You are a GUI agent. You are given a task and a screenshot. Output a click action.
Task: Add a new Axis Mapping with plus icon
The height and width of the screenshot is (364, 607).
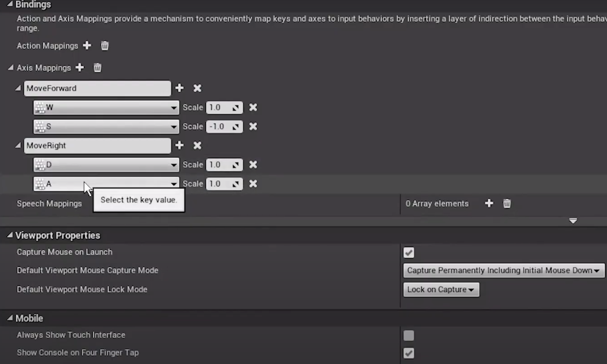(x=80, y=67)
